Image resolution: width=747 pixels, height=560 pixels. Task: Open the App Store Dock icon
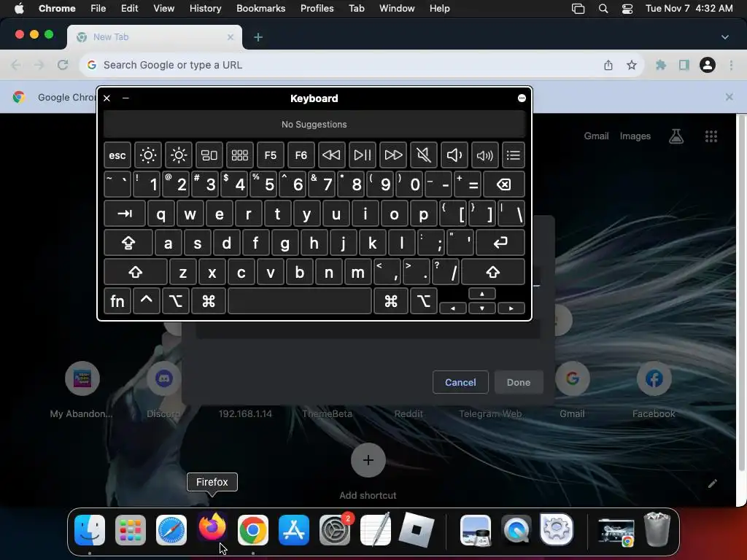[x=294, y=529]
